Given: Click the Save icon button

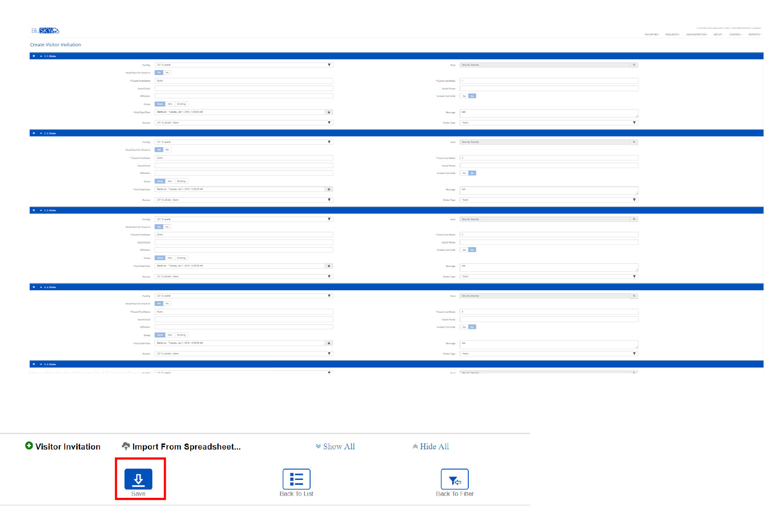Looking at the screenshot, I should [x=138, y=479].
